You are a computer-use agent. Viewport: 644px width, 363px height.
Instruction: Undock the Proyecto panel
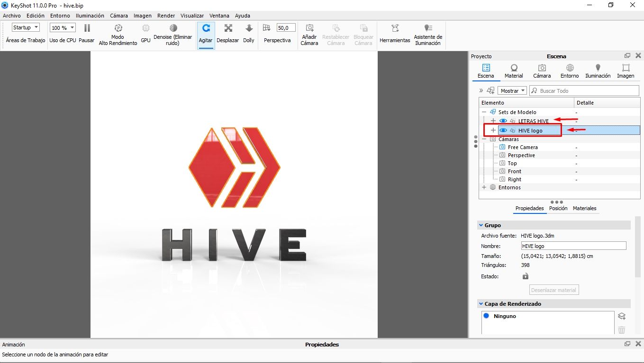coord(627,56)
